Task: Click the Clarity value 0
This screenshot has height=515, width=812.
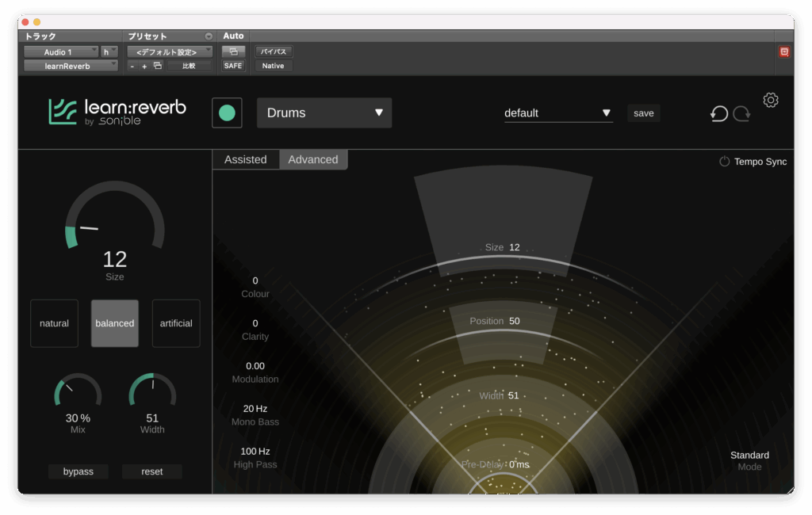Action: point(255,323)
